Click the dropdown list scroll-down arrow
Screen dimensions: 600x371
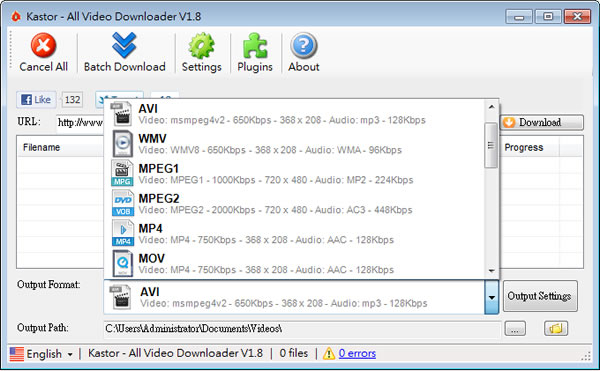491,271
